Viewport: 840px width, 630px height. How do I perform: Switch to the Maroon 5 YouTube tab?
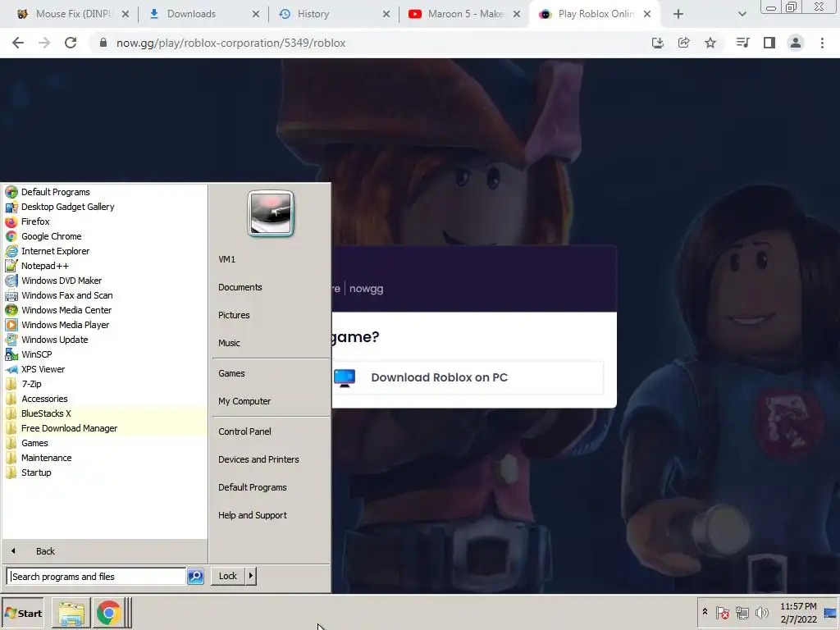[x=464, y=14]
